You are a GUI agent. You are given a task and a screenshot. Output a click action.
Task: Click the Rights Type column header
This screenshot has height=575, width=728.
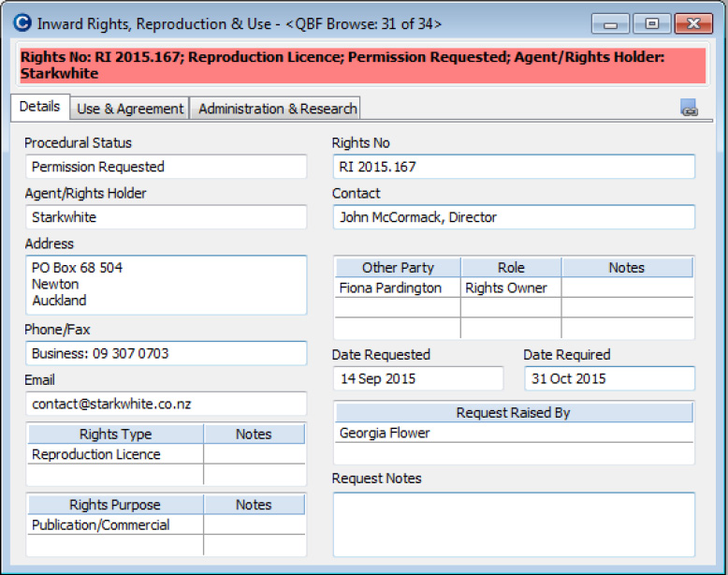pos(116,434)
